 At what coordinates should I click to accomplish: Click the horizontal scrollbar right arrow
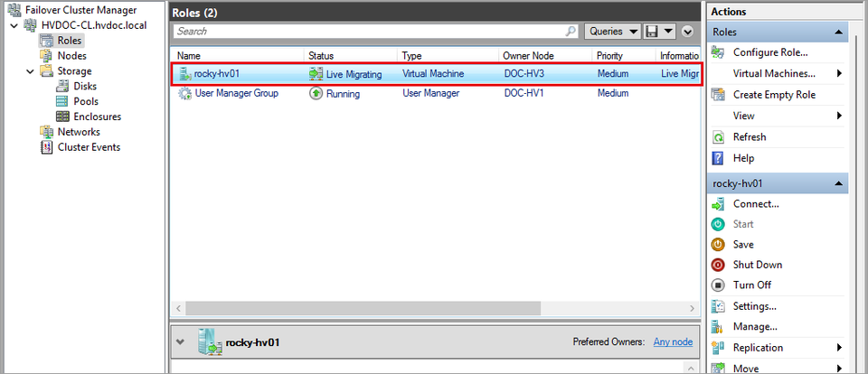[x=692, y=308]
